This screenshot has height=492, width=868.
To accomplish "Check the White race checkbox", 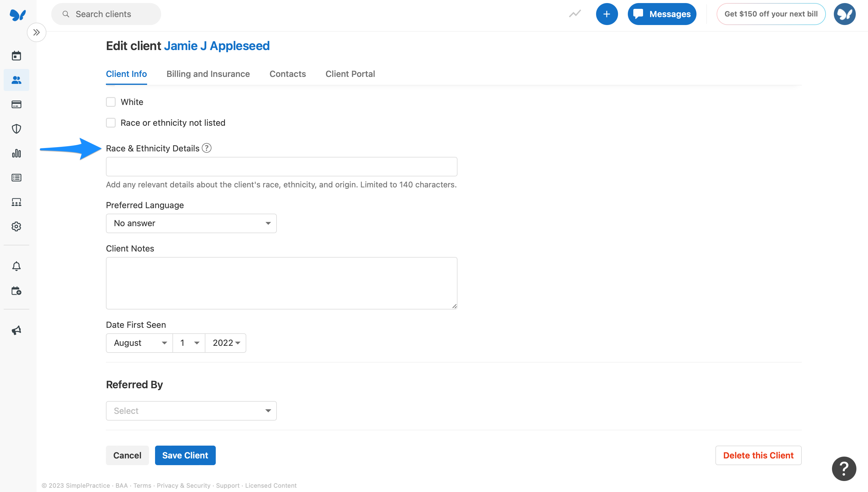I will coord(111,102).
